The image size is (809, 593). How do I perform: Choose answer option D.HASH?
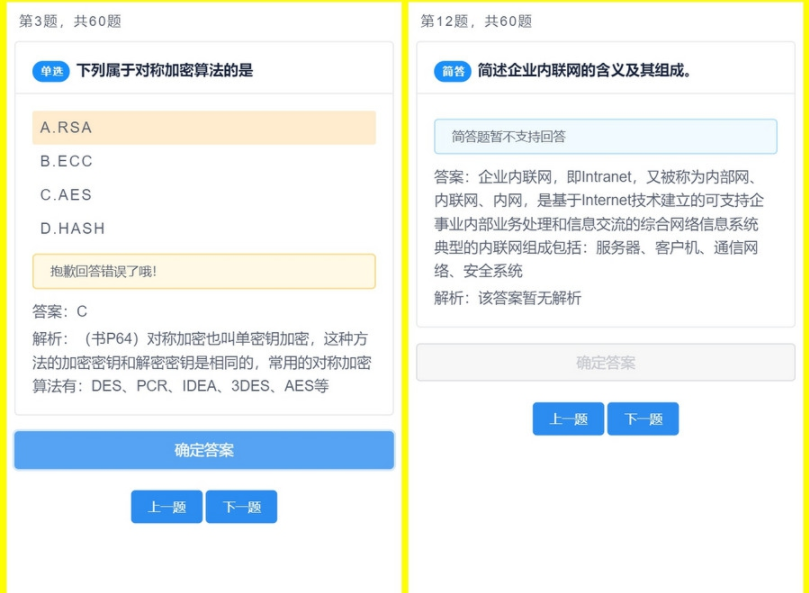[204, 228]
